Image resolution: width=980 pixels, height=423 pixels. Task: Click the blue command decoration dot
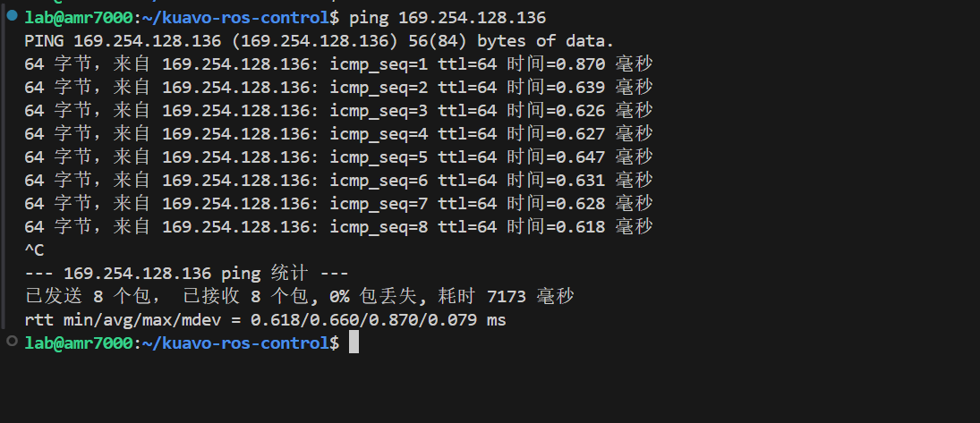click(x=12, y=17)
